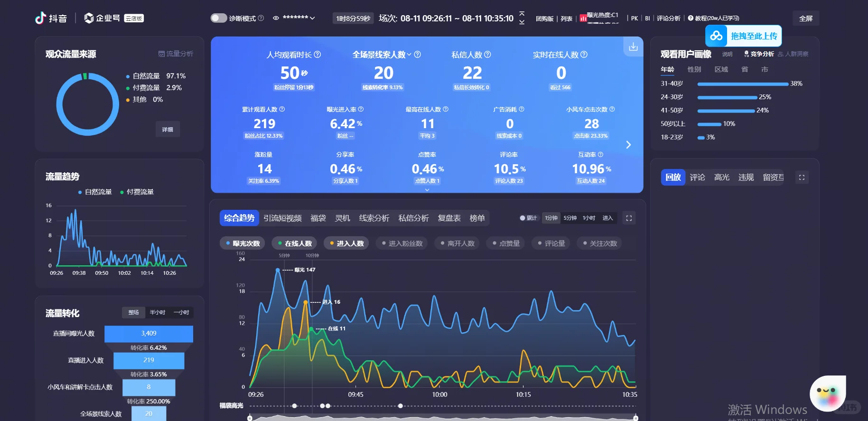
Task: Open the 教程(20w人已学习) tutorial link
Action: coord(713,19)
